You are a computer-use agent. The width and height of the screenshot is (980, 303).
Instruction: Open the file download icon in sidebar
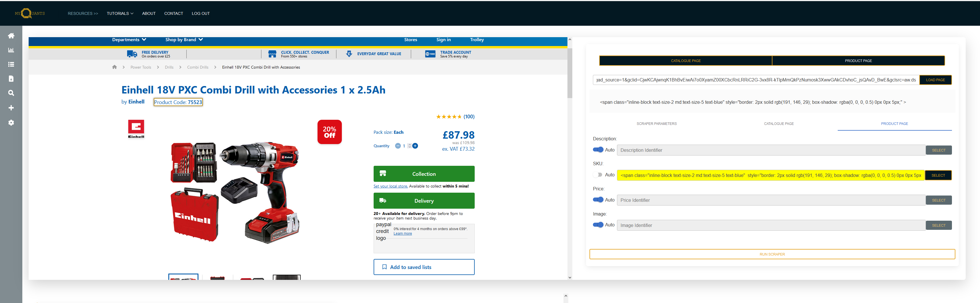point(11,79)
